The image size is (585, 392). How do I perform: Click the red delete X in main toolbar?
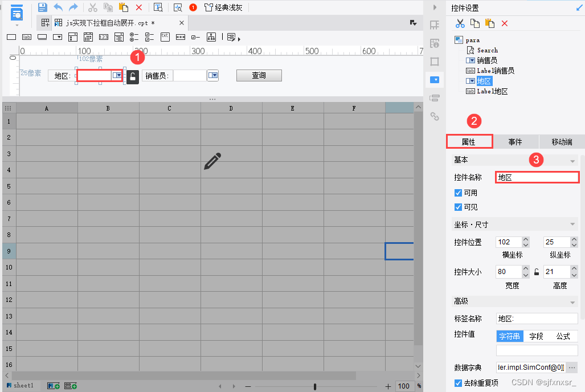click(x=139, y=7)
